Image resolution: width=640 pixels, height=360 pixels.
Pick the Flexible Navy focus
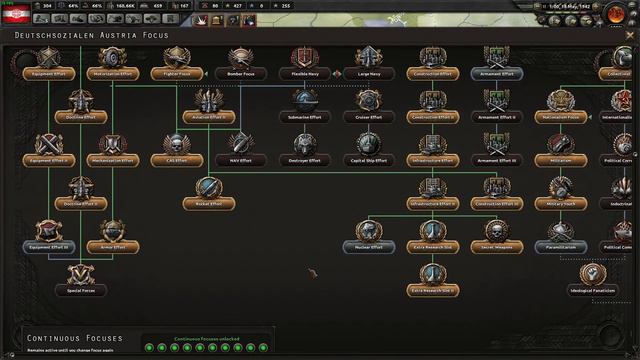click(x=305, y=74)
